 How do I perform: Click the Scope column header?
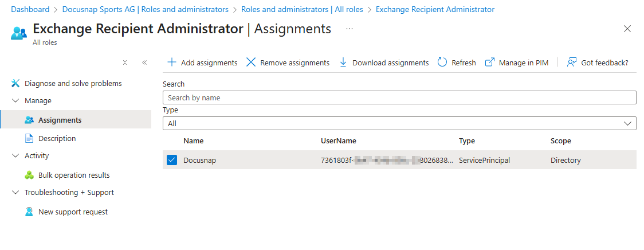pos(560,140)
